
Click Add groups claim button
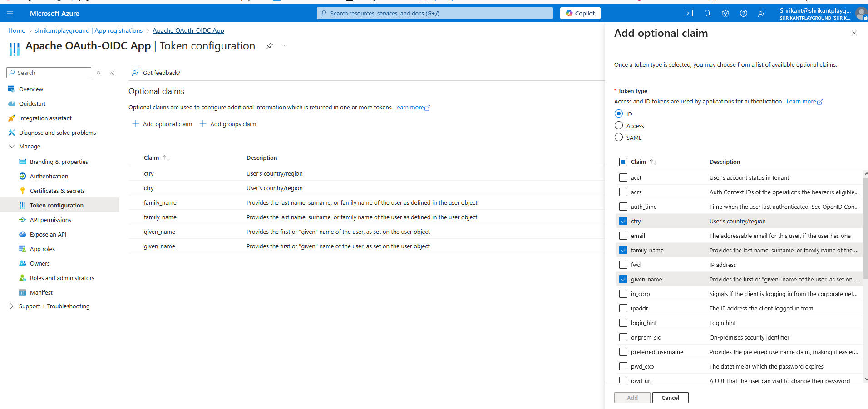pos(228,124)
